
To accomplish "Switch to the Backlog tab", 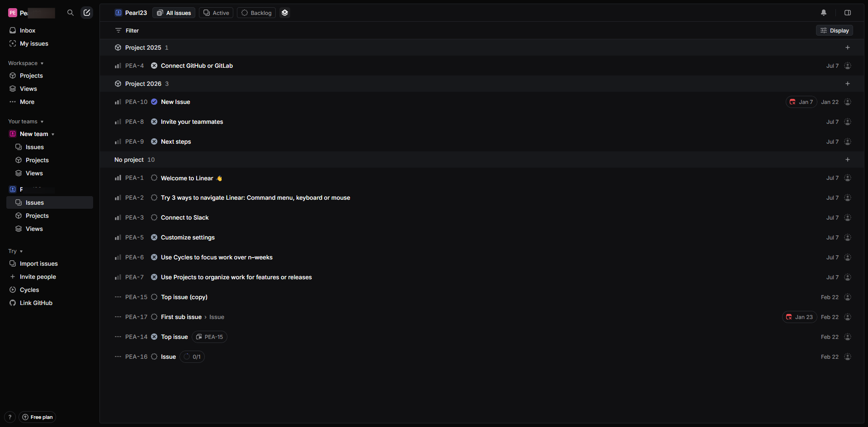I will (x=256, y=13).
